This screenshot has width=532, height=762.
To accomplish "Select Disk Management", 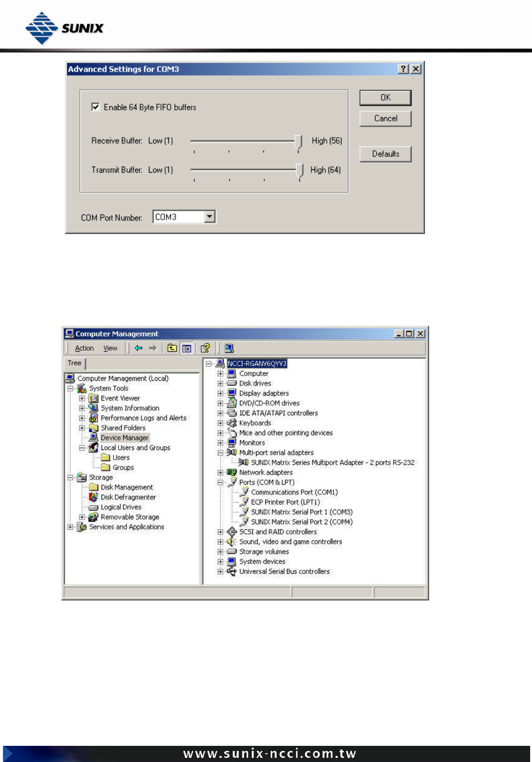I will [x=127, y=487].
